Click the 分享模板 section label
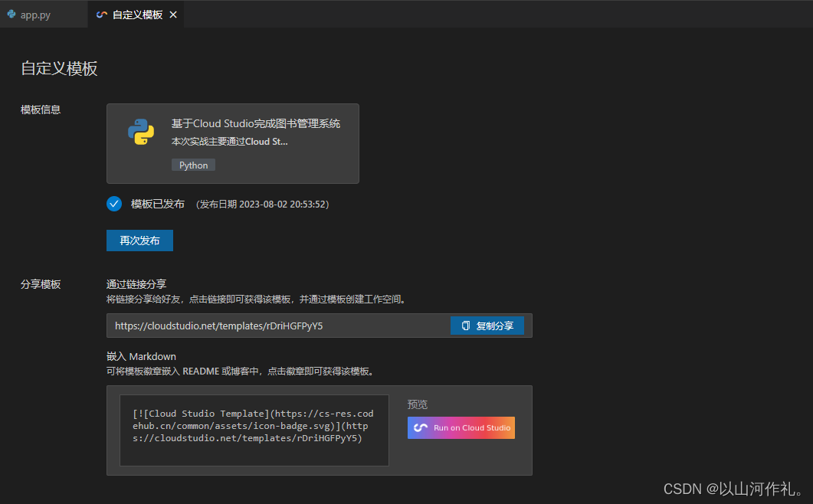 tap(41, 284)
